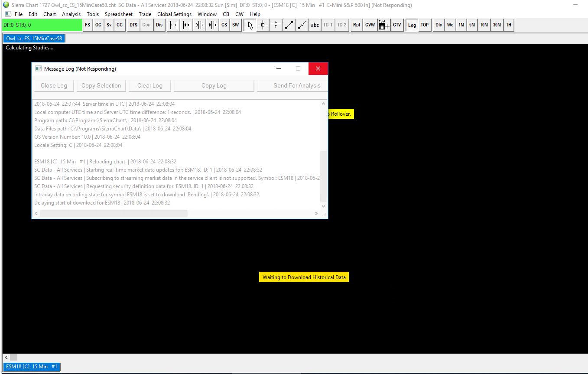
Task: Click the Sv save toolbar button
Action: [109, 25]
